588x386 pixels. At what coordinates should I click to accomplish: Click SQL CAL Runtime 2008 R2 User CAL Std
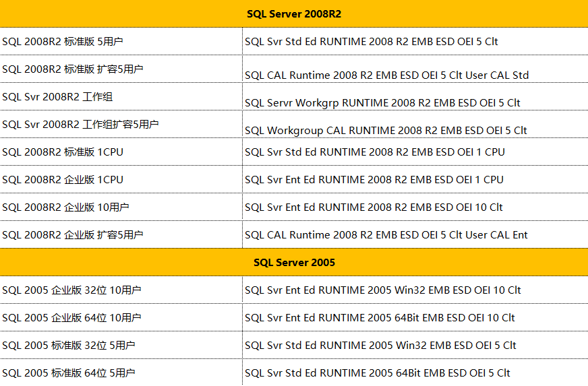tap(415, 69)
